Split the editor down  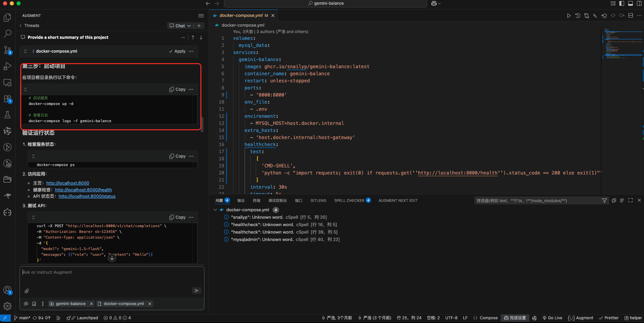(x=631, y=16)
